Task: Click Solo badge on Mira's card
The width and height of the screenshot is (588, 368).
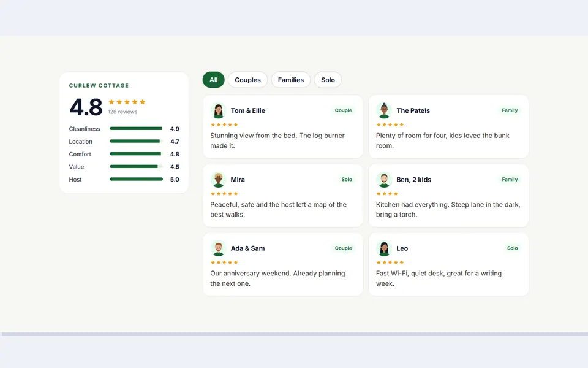Action: [x=347, y=180]
